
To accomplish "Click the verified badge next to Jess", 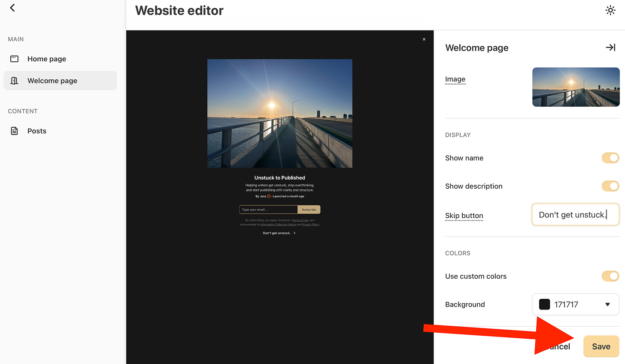I will (x=269, y=196).
